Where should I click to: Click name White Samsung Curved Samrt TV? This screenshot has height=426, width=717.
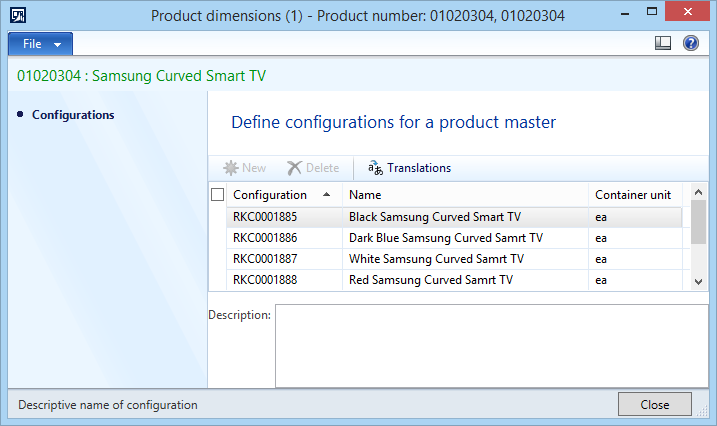[x=465, y=259]
